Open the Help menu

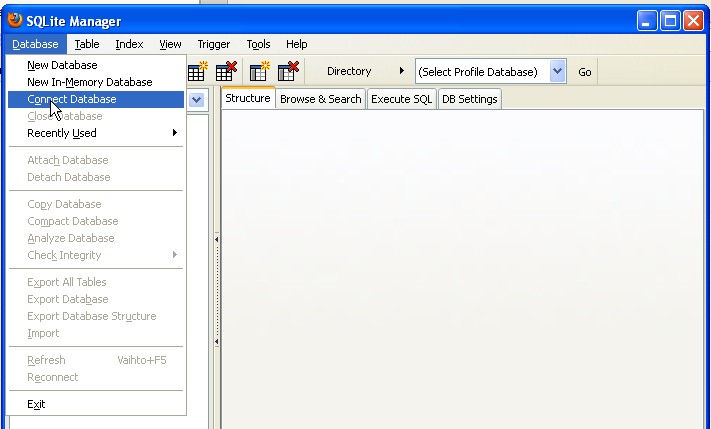tap(297, 44)
